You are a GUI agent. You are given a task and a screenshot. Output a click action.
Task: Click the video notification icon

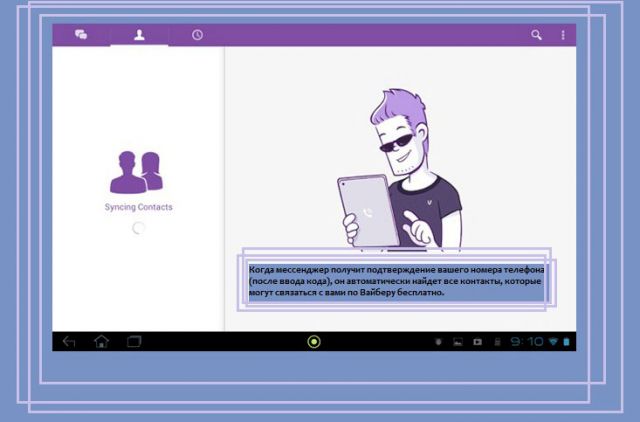click(477, 342)
